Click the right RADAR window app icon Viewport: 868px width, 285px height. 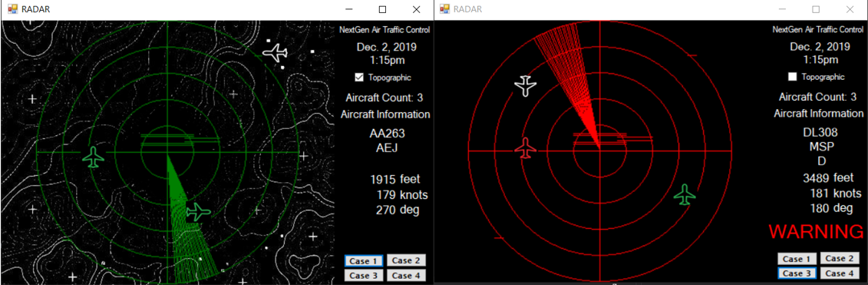[444, 9]
